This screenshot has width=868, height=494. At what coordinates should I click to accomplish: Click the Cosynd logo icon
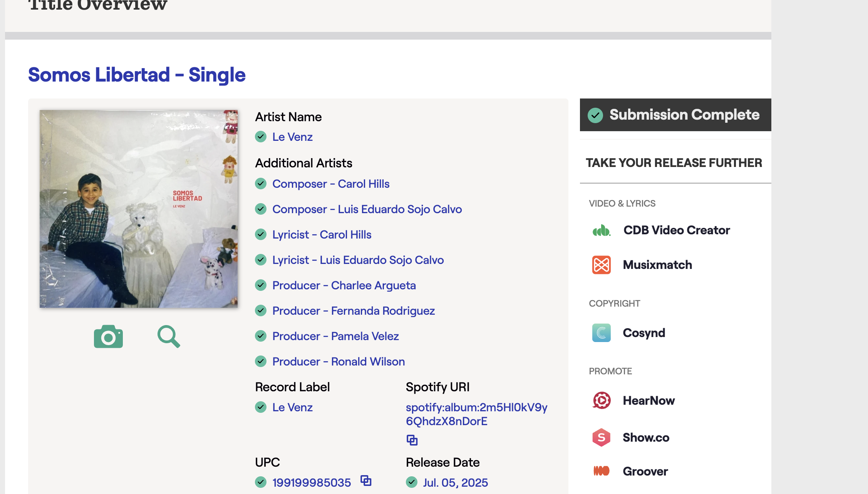coord(601,333)
